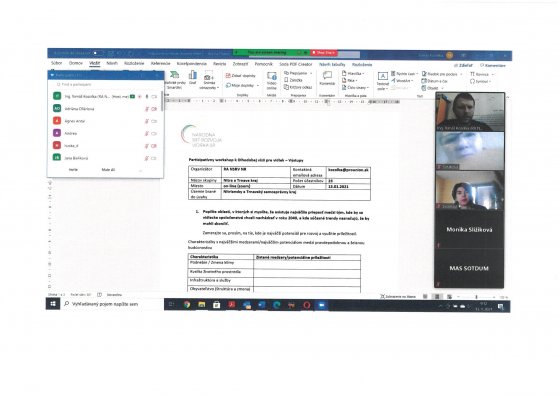Click the red Stop Share button
Viewport: 560px width, 396px height.
coord(324,52)
